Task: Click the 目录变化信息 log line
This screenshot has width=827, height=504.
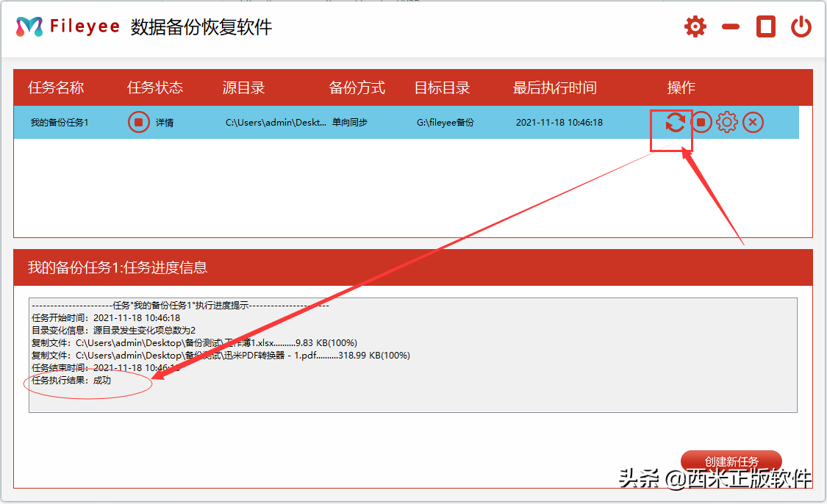Action: pos(113,331)
